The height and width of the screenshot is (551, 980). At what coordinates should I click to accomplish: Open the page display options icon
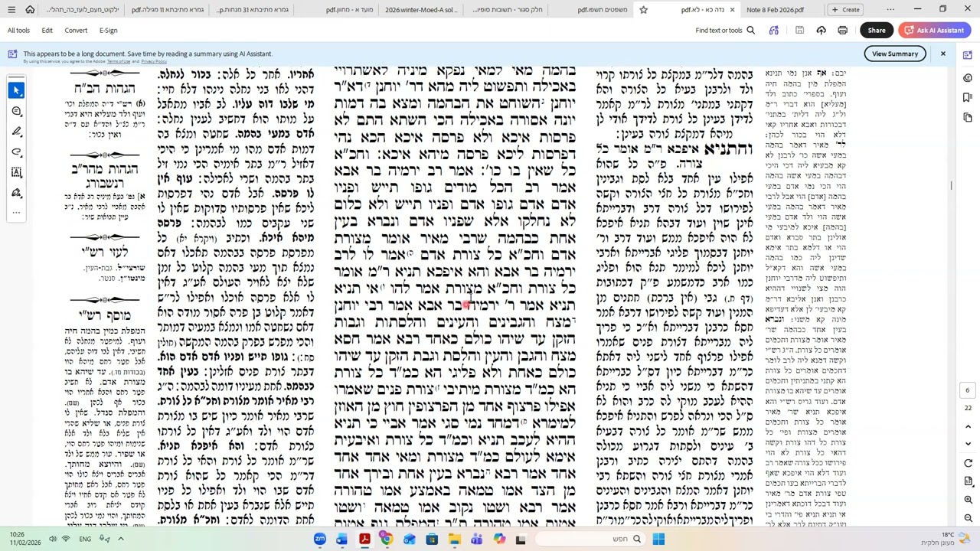pos(968,481)
